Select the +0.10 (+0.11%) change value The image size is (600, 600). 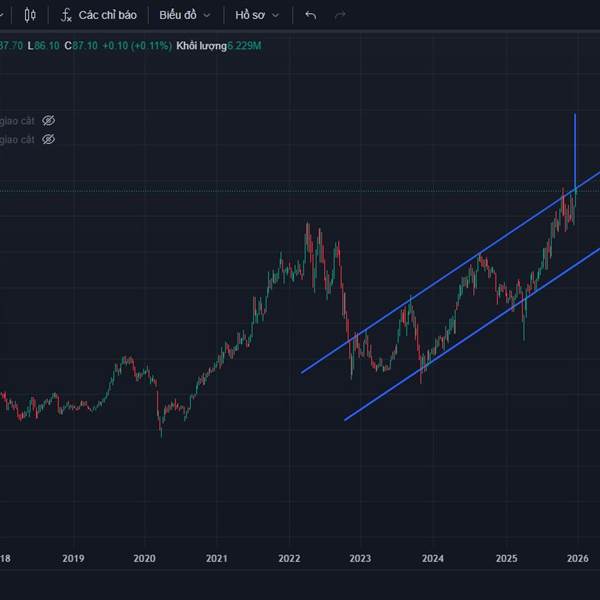pos(137,46)
